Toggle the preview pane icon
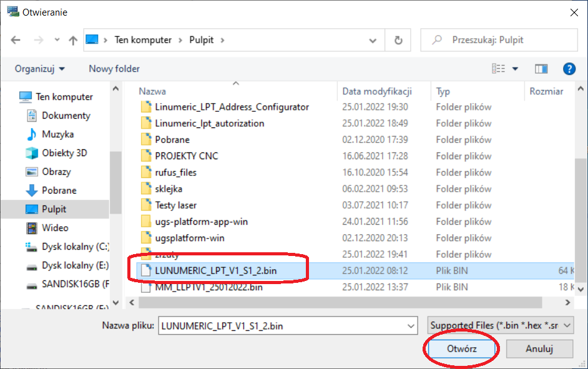 (541, 69)
